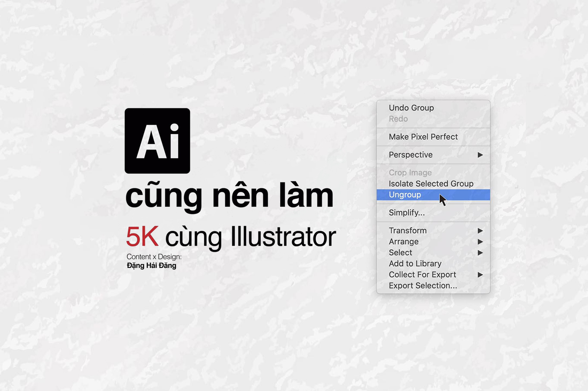Choose Undo Group from the context menu

[x=411, y=108]
